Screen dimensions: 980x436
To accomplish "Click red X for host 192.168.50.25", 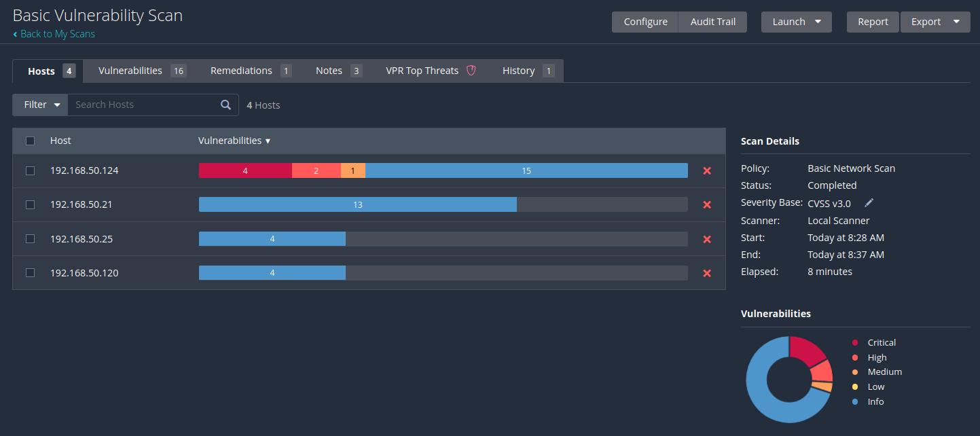I will (x=706, y=239).
